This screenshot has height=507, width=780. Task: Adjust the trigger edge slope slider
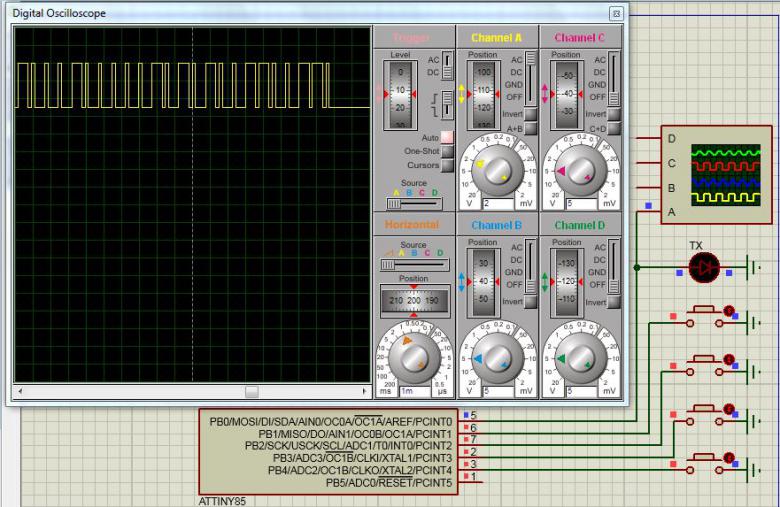[447, 104]
